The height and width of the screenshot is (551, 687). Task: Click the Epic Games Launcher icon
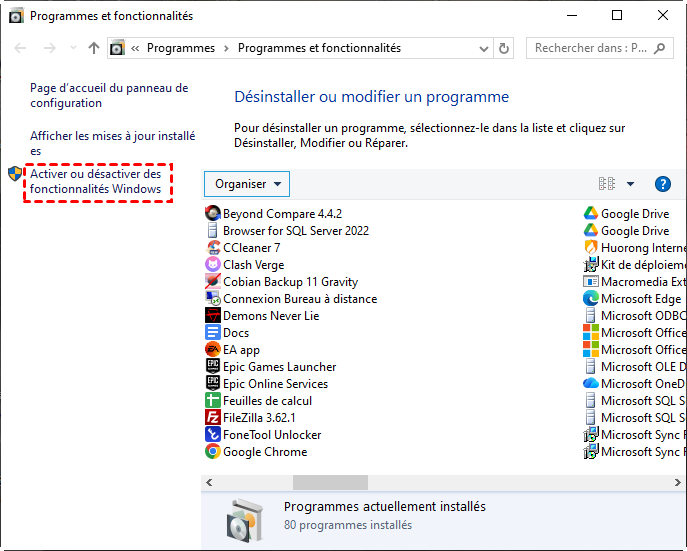[x=212, y=367]
